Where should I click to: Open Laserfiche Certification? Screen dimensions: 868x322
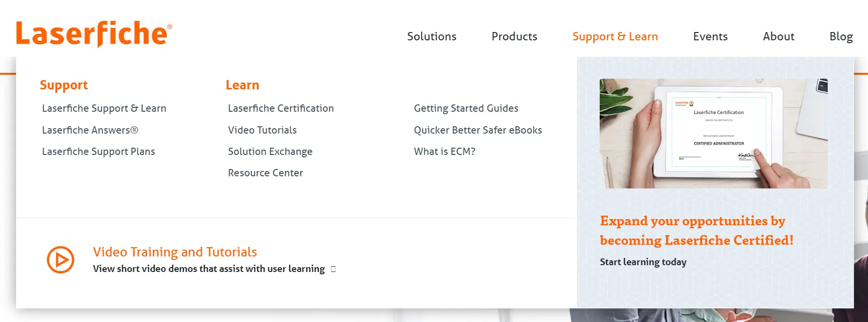281,108
